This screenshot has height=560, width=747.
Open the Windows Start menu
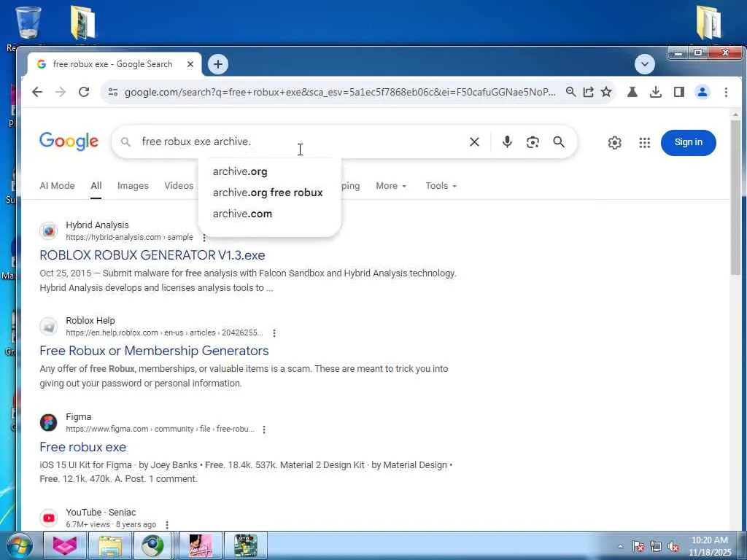(x=19, y=545)
